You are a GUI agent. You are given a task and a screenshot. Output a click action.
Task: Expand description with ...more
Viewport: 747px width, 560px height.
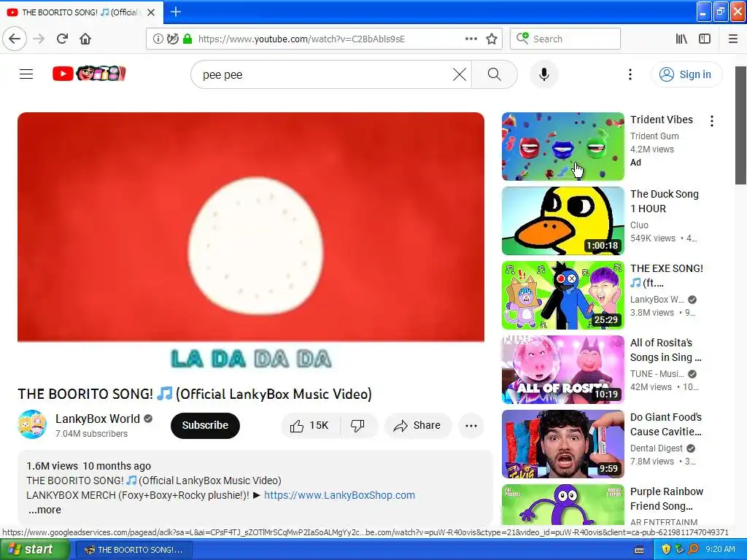44,510
